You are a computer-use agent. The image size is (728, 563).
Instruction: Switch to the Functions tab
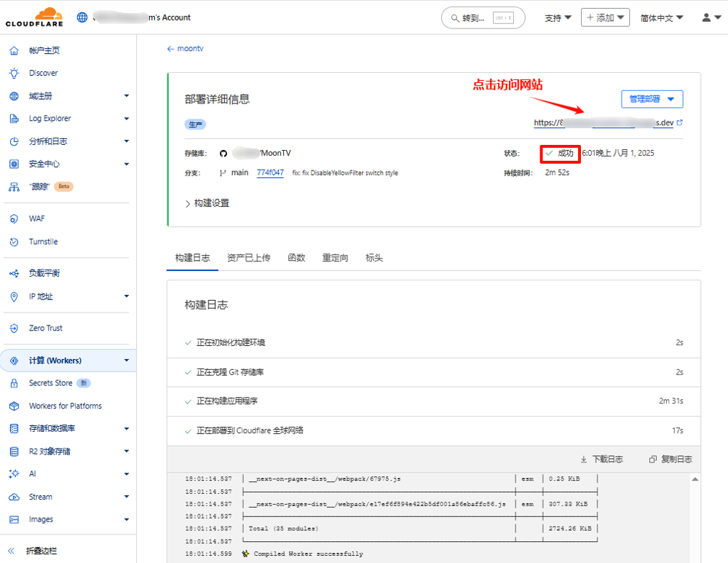pyautogui.click(x=296, y=258)
